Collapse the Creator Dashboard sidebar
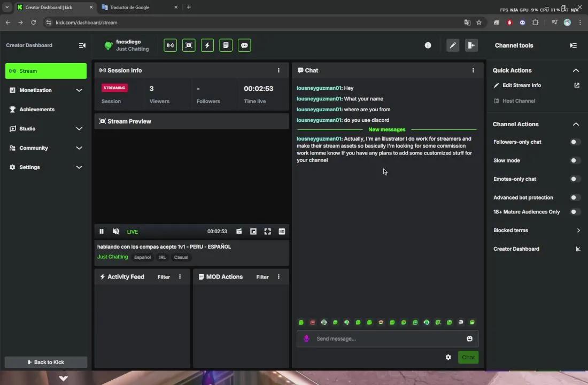The width and height of the screenshot is (588, 385). coord(82,45)
